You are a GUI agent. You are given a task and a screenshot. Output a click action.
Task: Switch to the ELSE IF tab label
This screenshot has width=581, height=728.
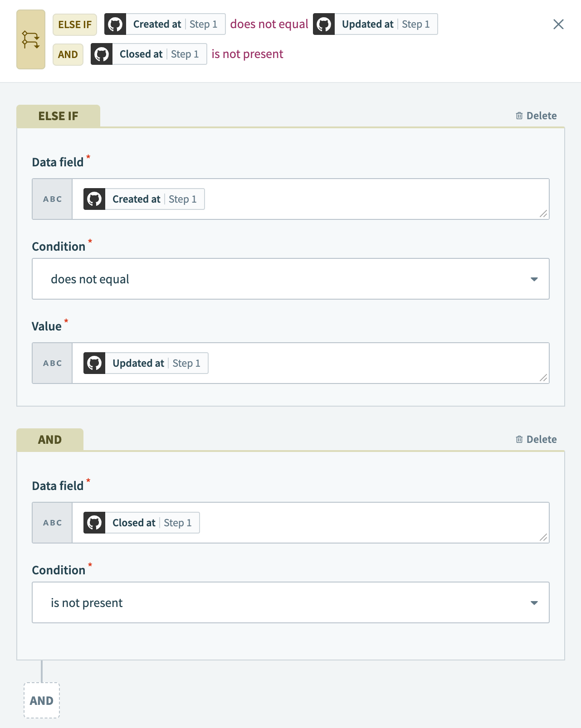pyautogui.click(x=58, y=116)
